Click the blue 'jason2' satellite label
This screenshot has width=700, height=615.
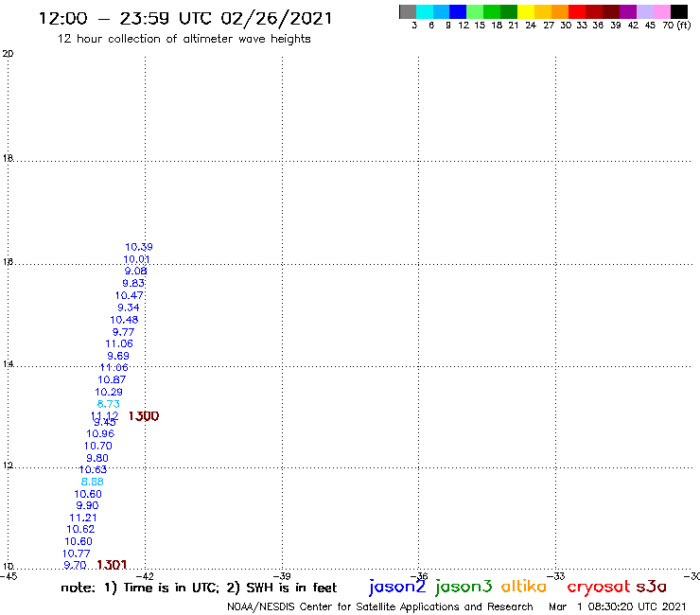click(397, 587)
